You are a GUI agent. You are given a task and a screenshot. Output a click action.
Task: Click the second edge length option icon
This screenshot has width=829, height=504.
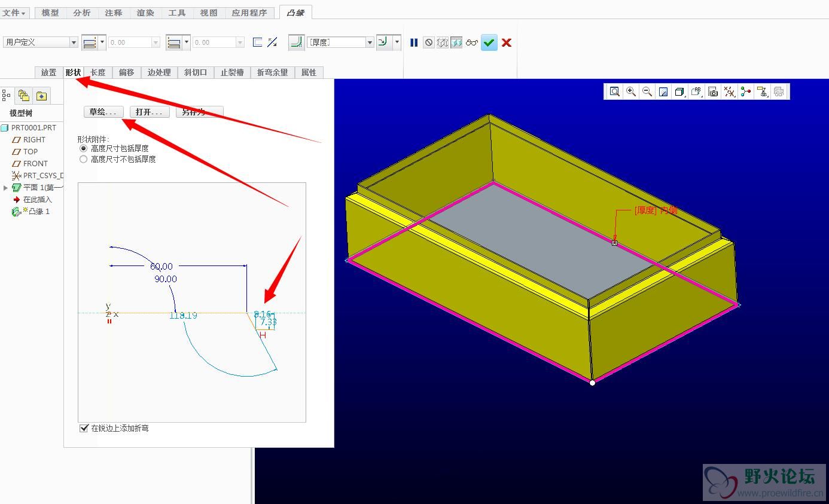pyautogui.click(x=174, y=42)
